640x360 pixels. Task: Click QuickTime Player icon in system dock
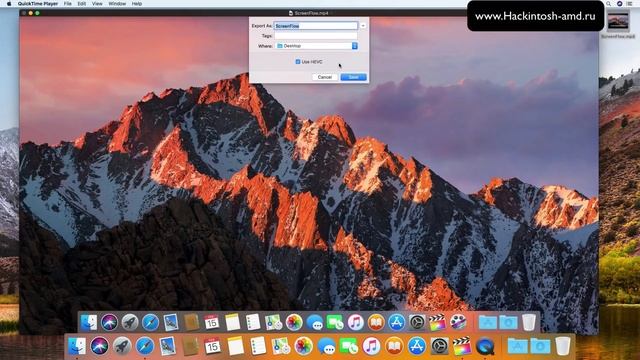484,346
